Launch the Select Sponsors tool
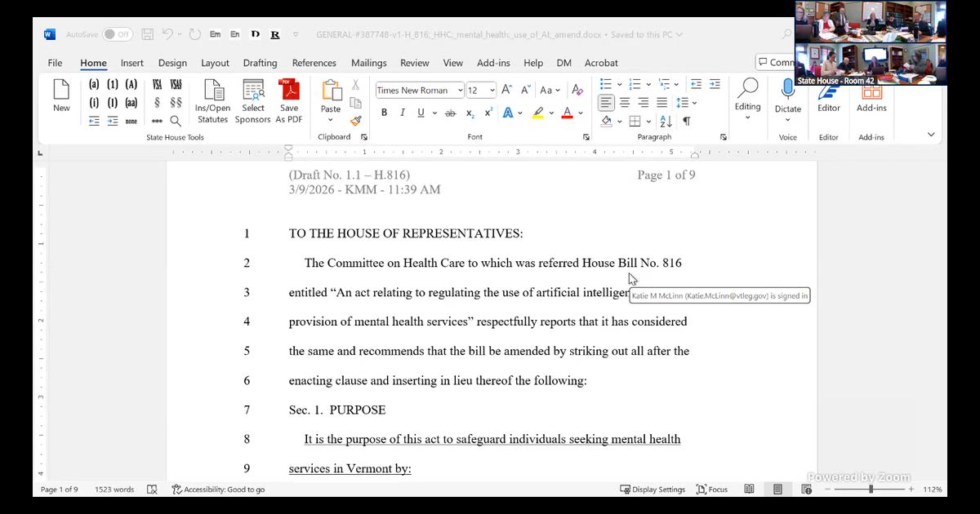The width and height of the screenshot is (980, 514). coord(253,101)
